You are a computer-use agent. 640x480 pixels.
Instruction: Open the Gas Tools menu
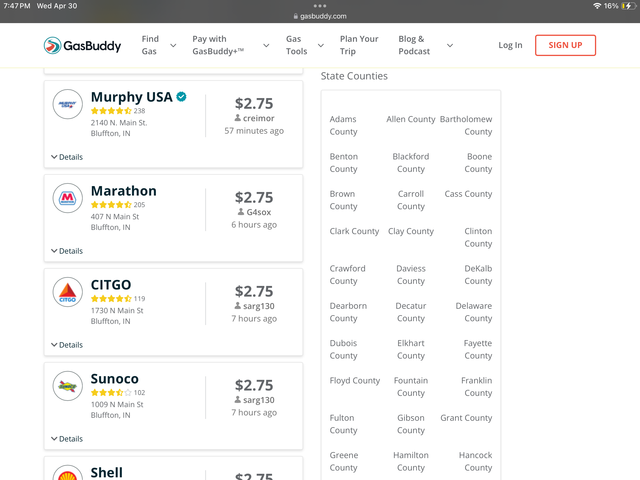[304, 45]
